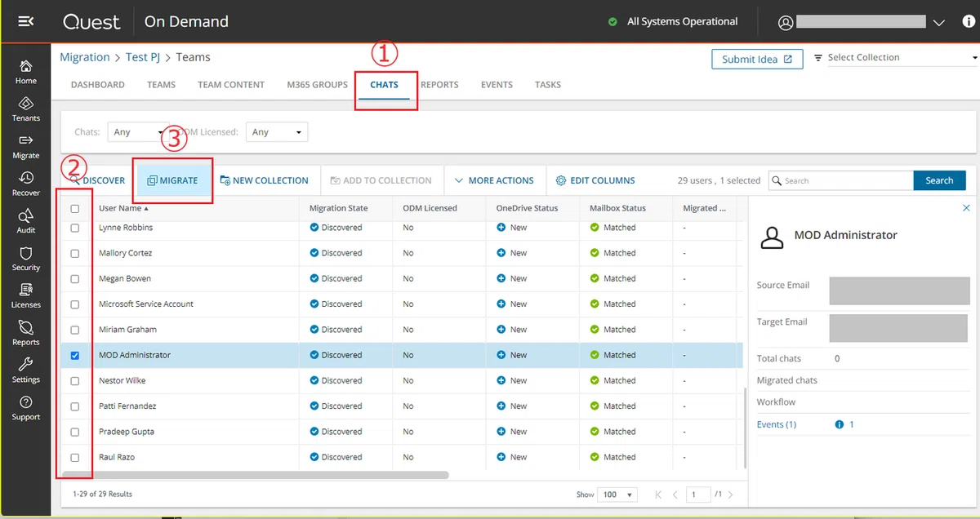Check the Nestor Wilke row checkbox
The image size is (980, 519).
coord(75,381)
